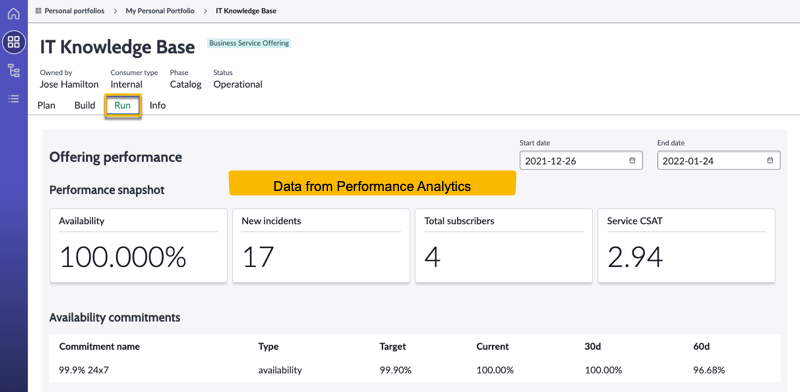Click the Performance snapshot heading
This screenshot has height=392, width=800.
pos(107,190)
